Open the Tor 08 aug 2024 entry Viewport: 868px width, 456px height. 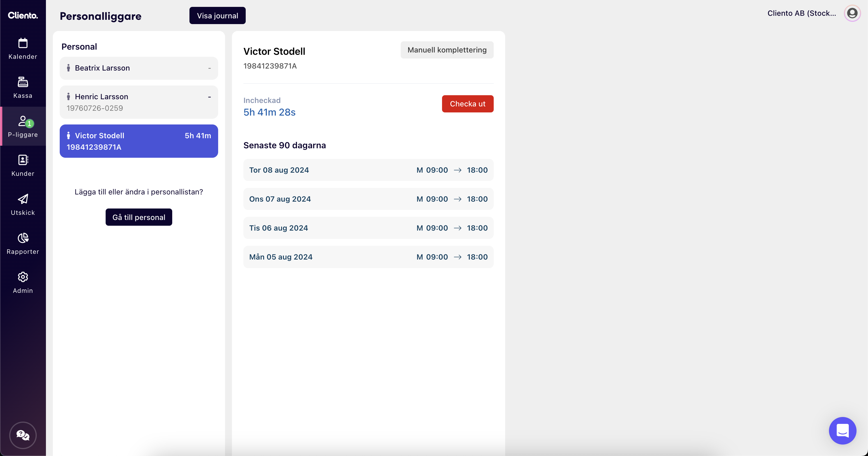pyautogui.click(x=368, y=170)
